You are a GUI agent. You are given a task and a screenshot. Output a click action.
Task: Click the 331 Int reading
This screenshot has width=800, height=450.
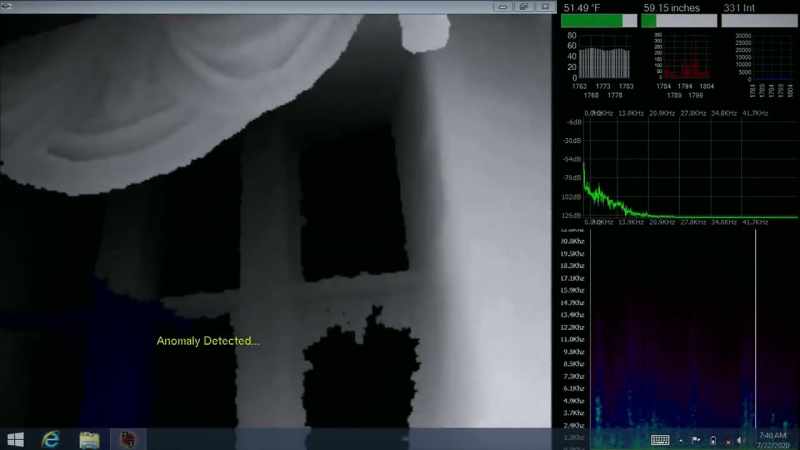tap(739, 8)
